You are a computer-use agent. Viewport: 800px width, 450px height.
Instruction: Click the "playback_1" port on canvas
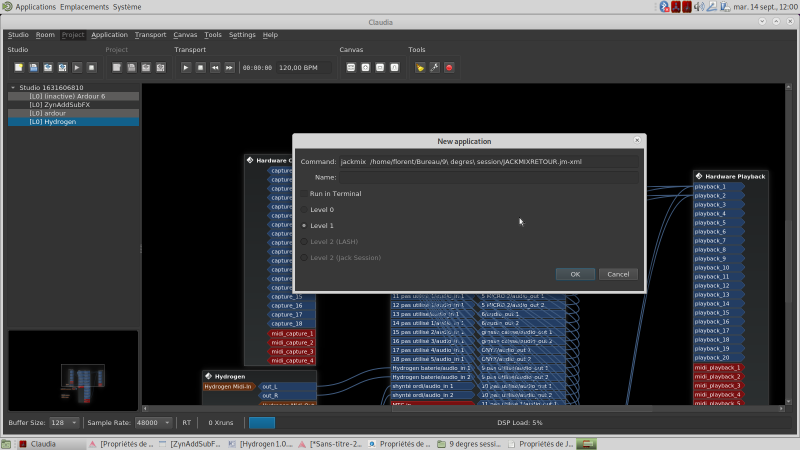[x=718, y=187]
